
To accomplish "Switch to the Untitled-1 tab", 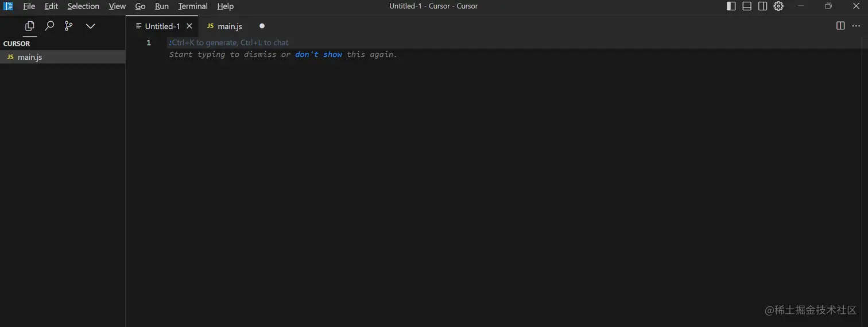I will 162,26.
